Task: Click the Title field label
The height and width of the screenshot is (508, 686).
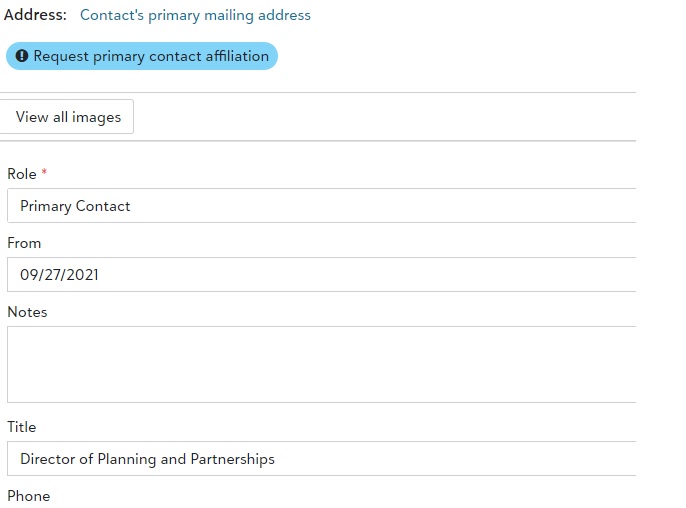Action: click(22, 427)
